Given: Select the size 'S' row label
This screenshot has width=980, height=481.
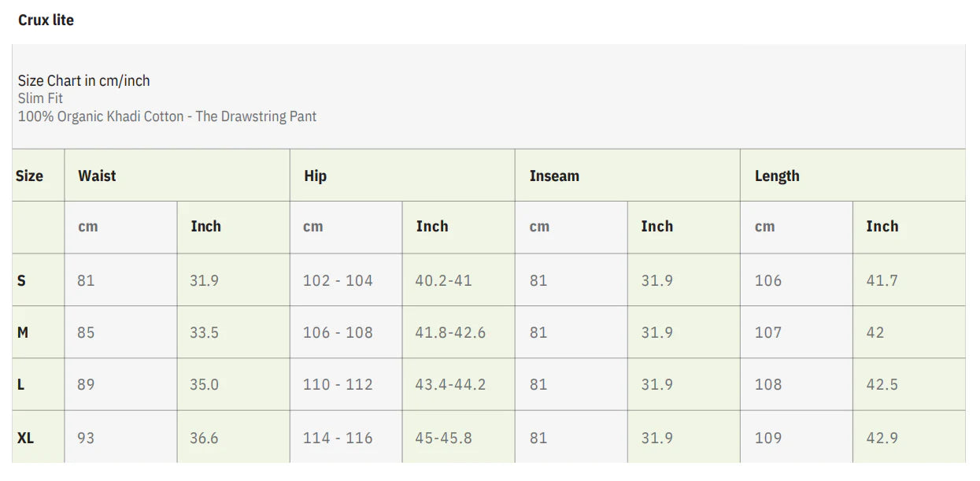Looking at the screenshot, I should 21,280.
